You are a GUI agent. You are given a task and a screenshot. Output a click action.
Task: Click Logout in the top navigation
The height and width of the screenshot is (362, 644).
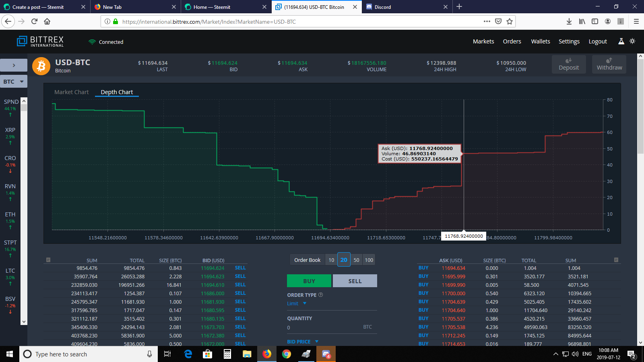click(598, 41)
